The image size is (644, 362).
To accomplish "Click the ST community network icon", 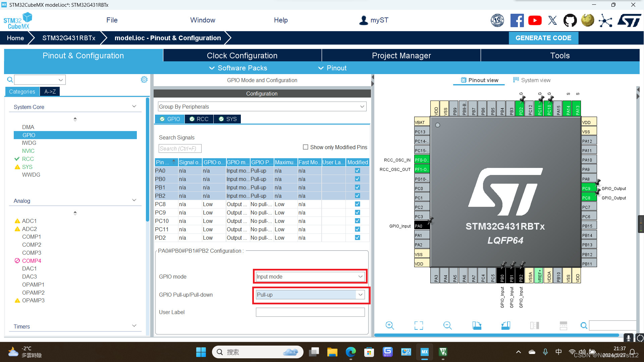I will tap(605, 20).
